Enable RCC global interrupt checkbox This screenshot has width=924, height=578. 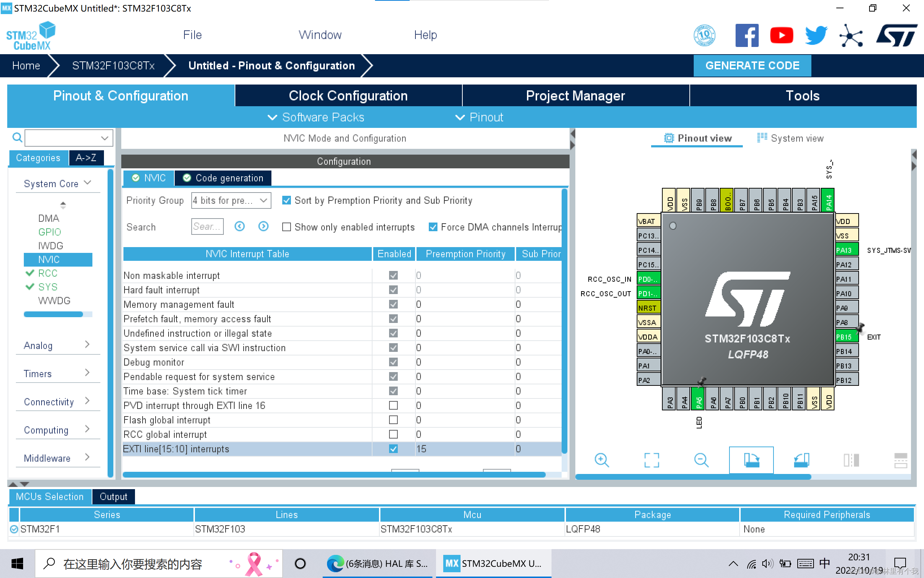click(393, 434)
